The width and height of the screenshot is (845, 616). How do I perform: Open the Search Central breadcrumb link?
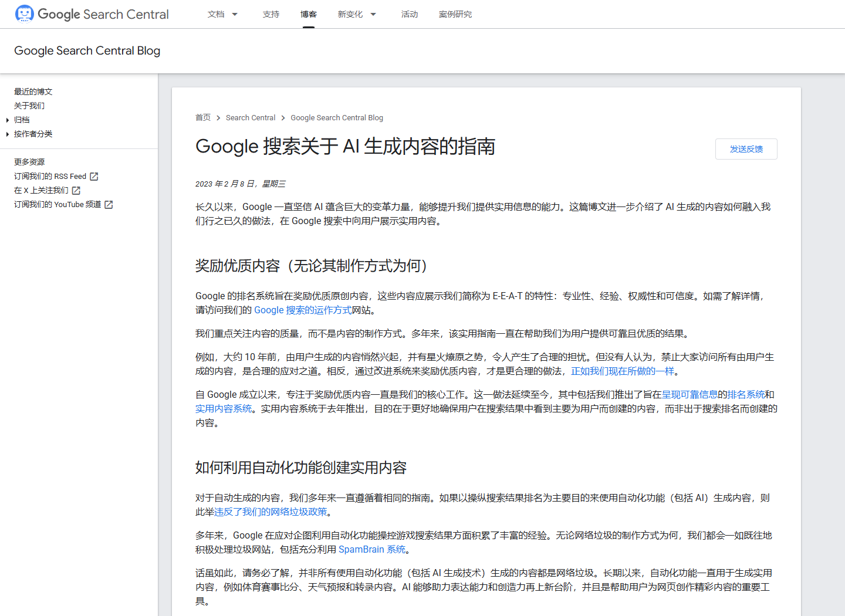click(251, 118)
